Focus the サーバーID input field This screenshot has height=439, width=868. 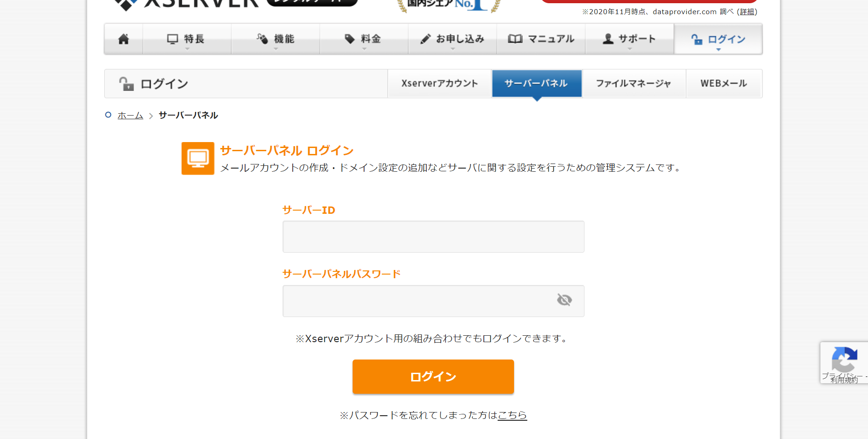pyautogui.click(x=434, y=237)
